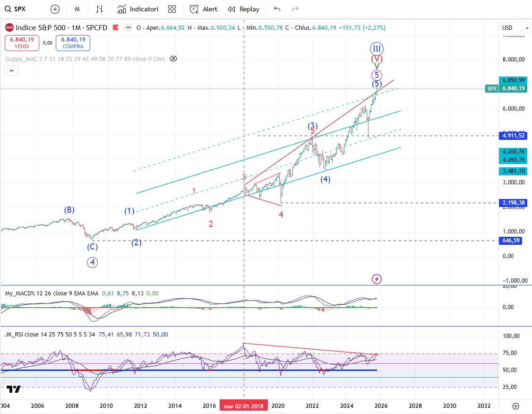Change the M monthly timeframe interval
532x414 pixels.
coord(77,9)
